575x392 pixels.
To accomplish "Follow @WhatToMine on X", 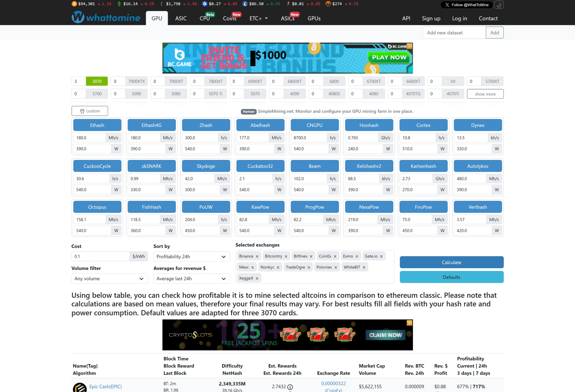I will pyautogui.click(x=467, y=5).
